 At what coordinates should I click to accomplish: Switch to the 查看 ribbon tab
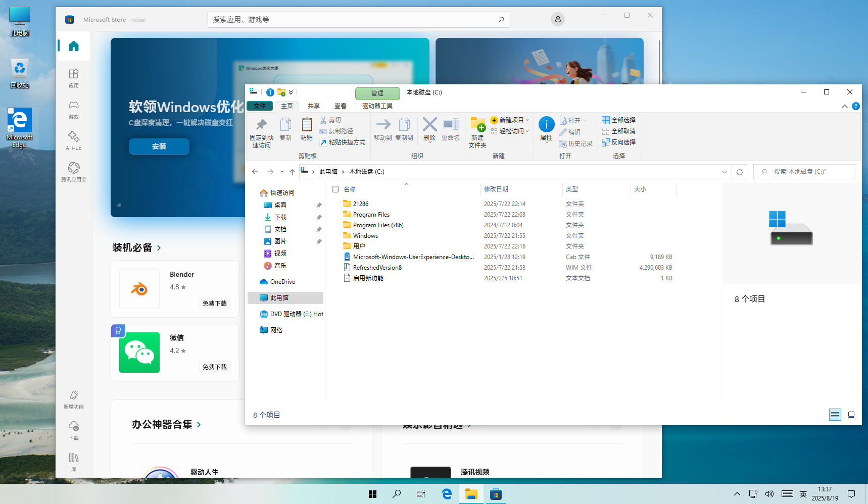pyautogui.click(x=340, y=106)
